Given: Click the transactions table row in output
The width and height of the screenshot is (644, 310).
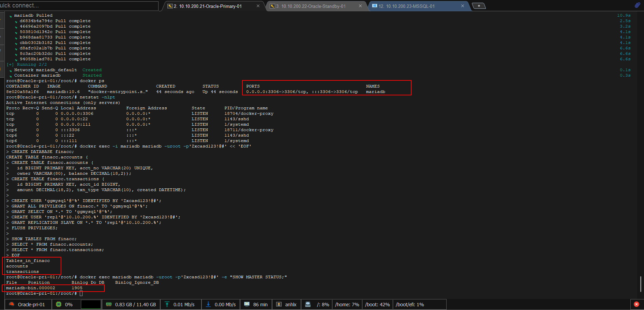Looking at the screenshot, I should pyautogui.click(x=23, y=272).
